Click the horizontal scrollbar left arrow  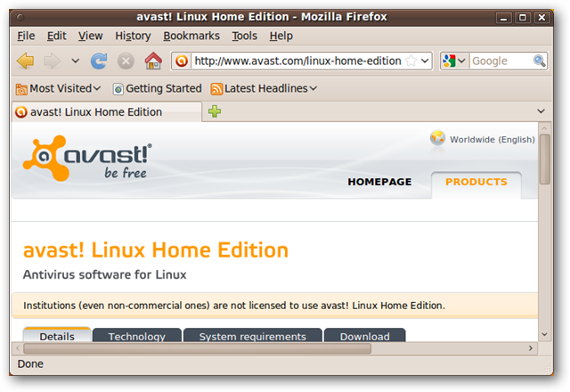click(x=18, y=348)
